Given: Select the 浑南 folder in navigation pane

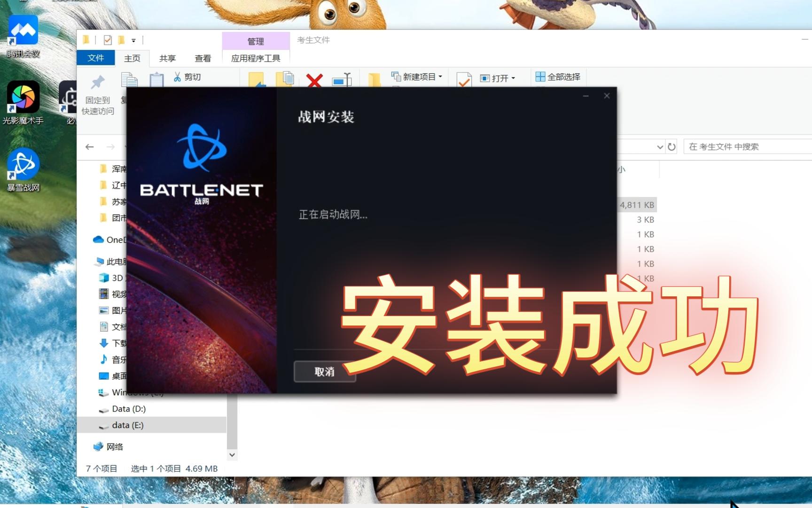Looking at the screenshot, I should point(113,169).
